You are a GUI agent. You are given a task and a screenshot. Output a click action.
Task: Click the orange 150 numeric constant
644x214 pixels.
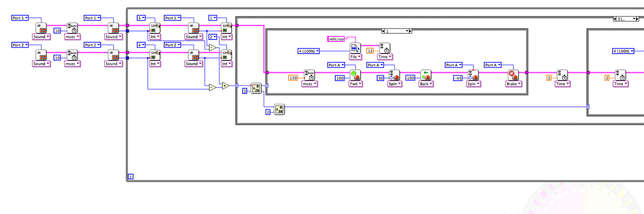click(x=293, y=78)
